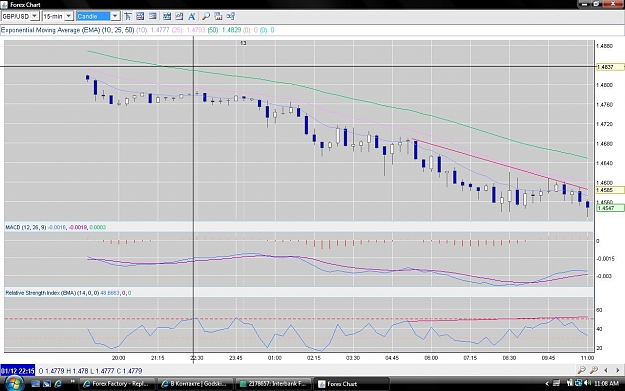Click the 1.4720 price axis label
This screenshot has height=391, width=625.
pyautogui.click(x=604, y=124)
